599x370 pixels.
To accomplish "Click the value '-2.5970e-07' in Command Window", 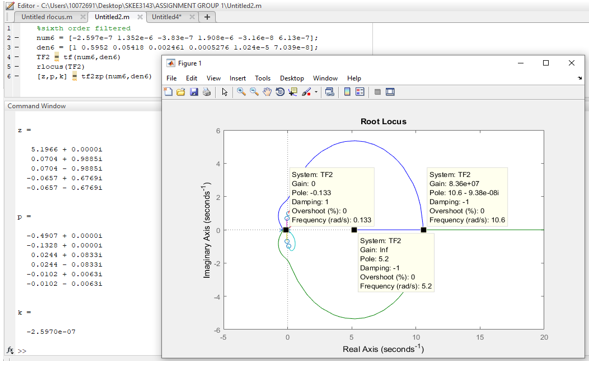I will pyautogui.click(x=51, y=332).
